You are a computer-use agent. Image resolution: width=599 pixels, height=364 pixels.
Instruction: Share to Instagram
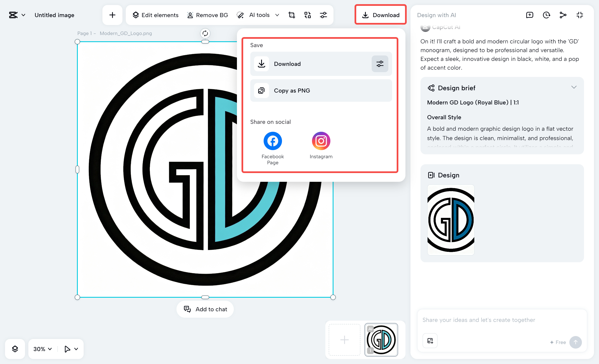(x=321, y=141)
